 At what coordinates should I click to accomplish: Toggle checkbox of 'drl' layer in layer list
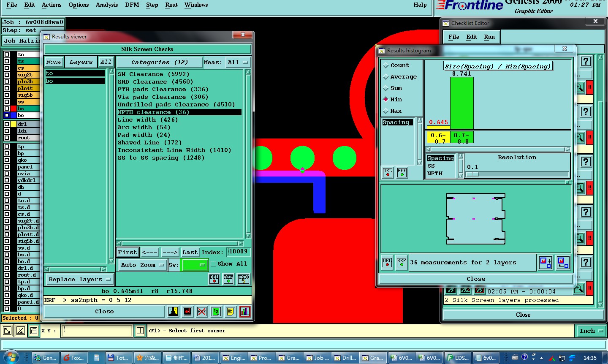pyautogui.click(x=7, y=124)
